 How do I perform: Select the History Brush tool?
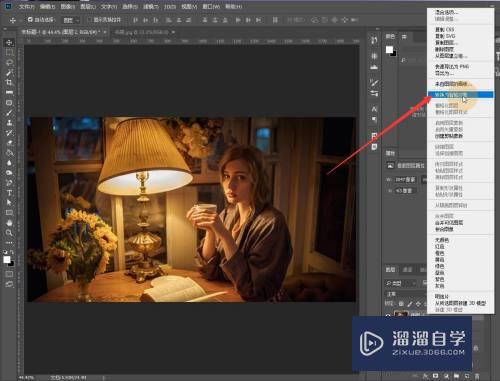pos(9,133)
